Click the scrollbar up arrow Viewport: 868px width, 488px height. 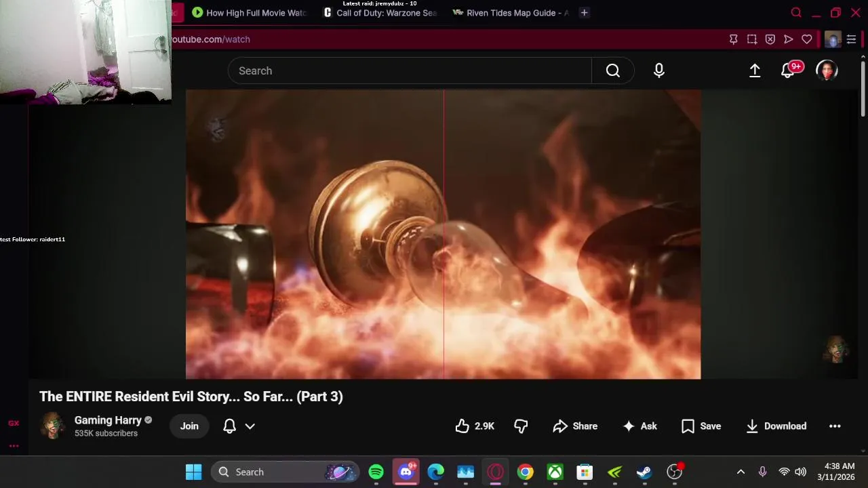(x=863, y=56)
